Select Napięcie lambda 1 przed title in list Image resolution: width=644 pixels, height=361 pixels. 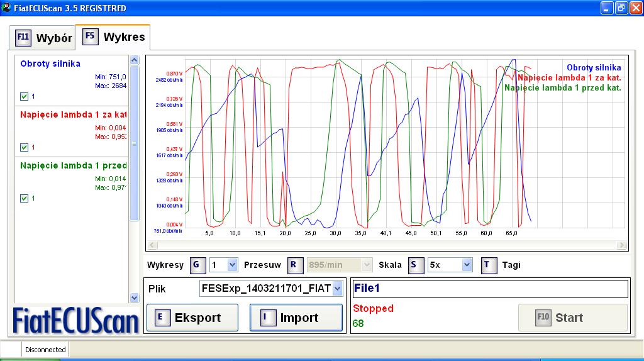(73, 165)
